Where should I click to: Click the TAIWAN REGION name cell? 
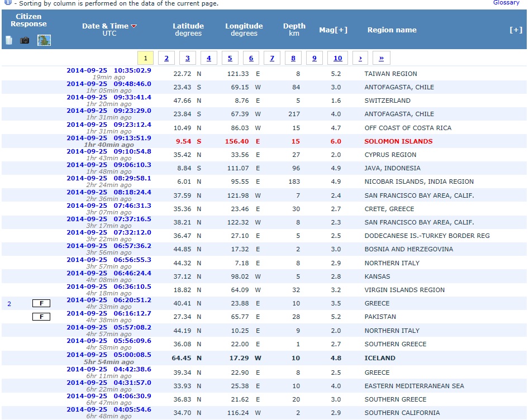tap(390, 74)
